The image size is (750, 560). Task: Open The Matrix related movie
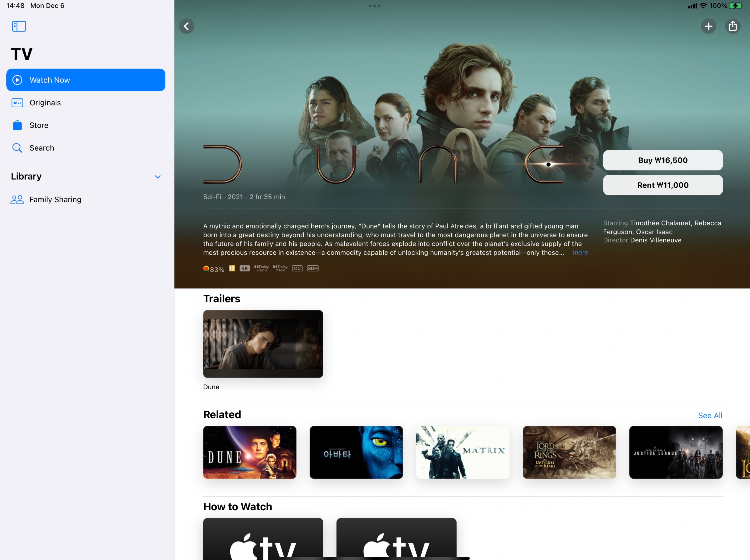point(463,452)
